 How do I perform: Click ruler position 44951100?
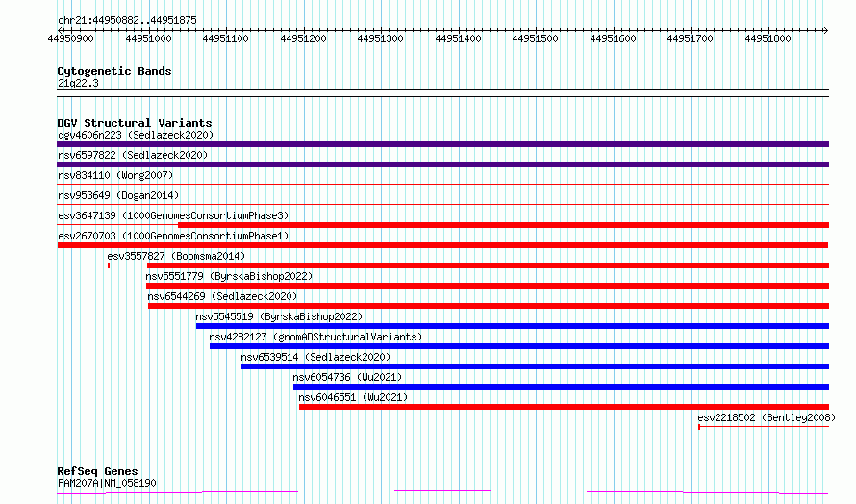(225, 38)
